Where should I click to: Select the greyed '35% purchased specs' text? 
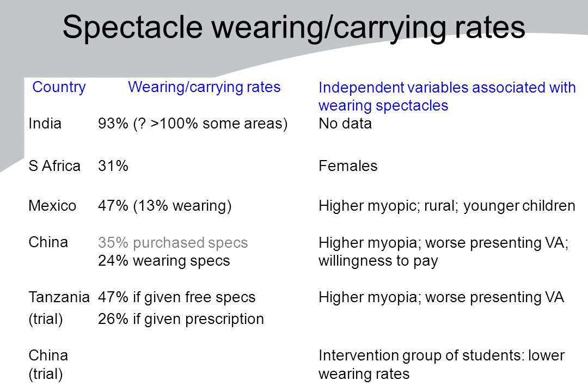click(x=173, y=243)
